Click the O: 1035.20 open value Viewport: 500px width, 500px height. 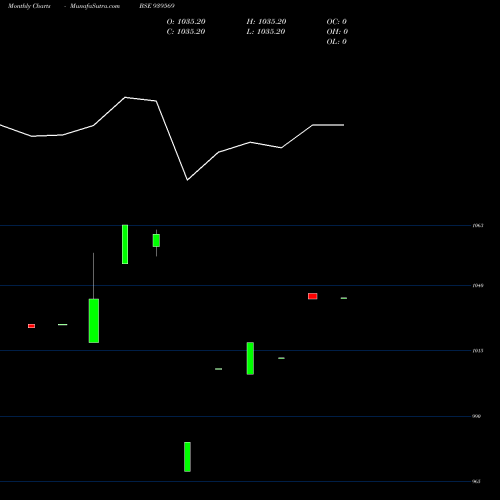(186, 21)
